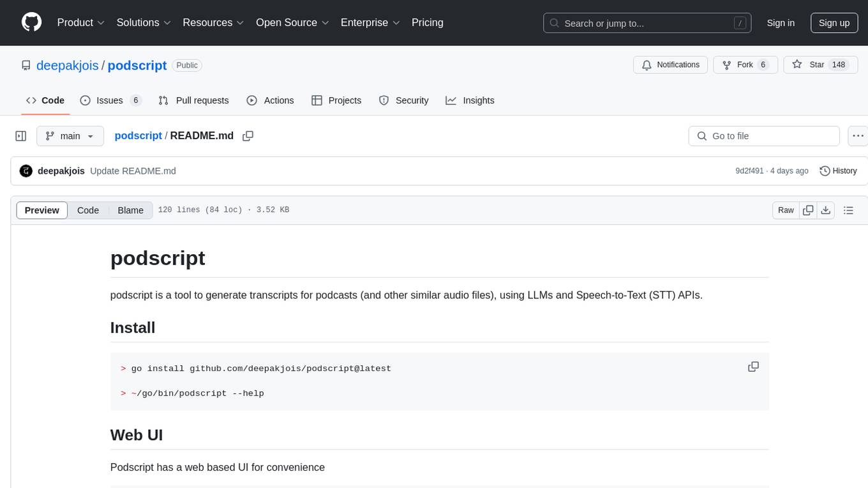Switch to the Pull requests tab

pos(193,100)
